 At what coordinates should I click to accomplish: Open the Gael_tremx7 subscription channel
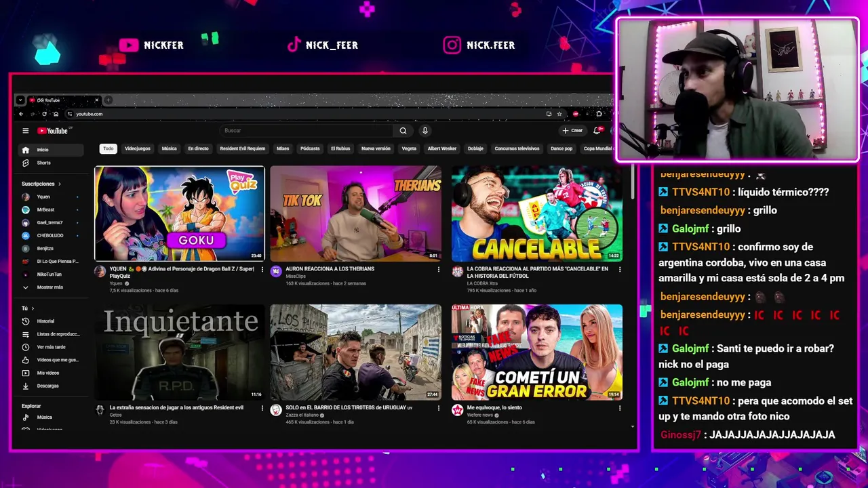(x=51, y=222)
